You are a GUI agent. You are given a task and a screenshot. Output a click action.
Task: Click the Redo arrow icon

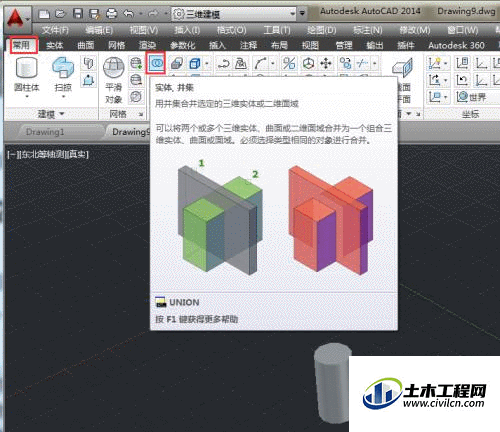pos(153,14)
